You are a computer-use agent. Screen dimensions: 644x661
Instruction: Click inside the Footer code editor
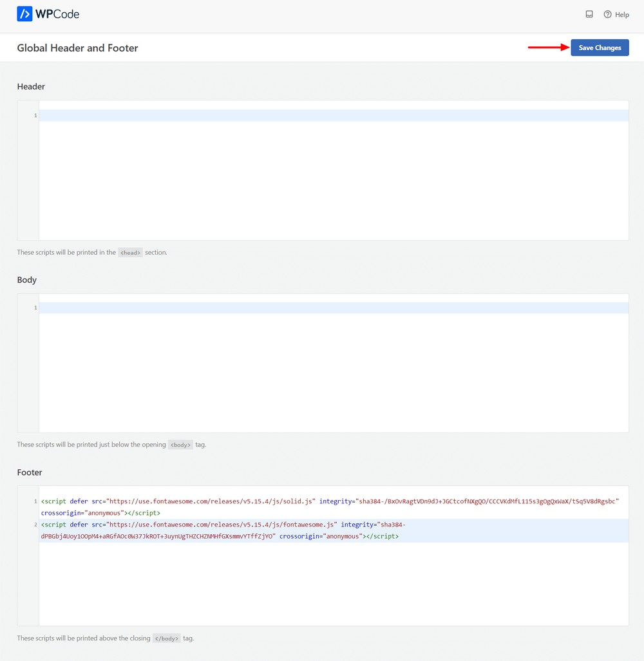tap(334, 555)
